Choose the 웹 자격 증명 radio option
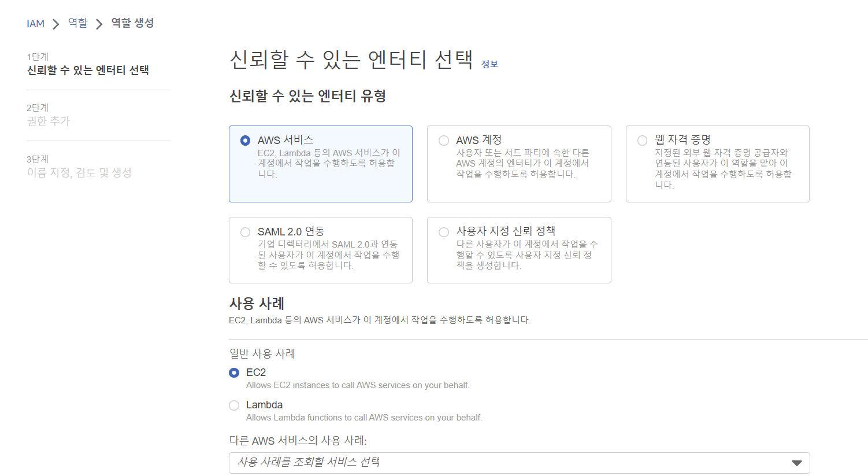The height and width of the screenshot is (476, 868). (642, 141)
